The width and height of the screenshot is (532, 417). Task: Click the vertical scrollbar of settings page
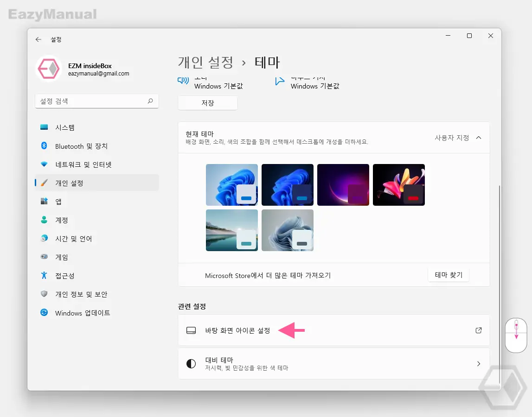[500, 284]
